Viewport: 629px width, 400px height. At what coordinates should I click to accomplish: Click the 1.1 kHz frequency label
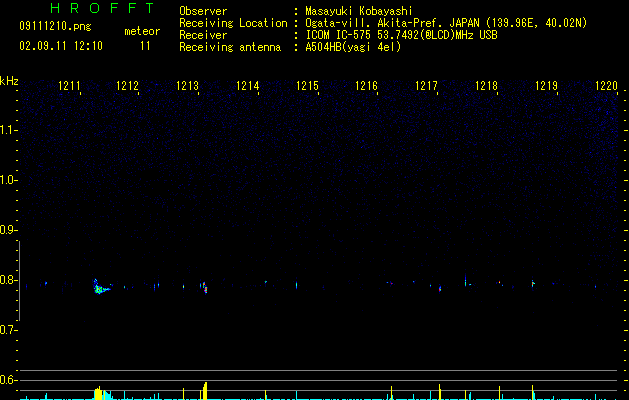coord(8,130)
